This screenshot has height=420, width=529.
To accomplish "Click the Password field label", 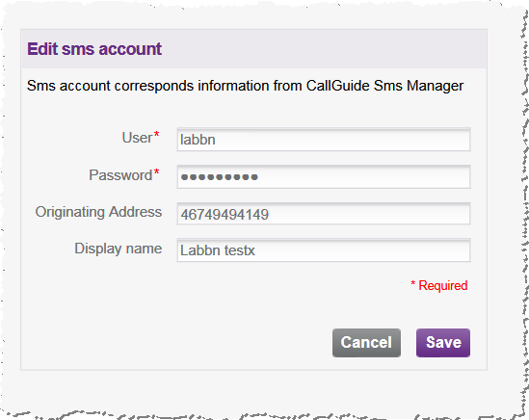I will click(x=120, y=175).
